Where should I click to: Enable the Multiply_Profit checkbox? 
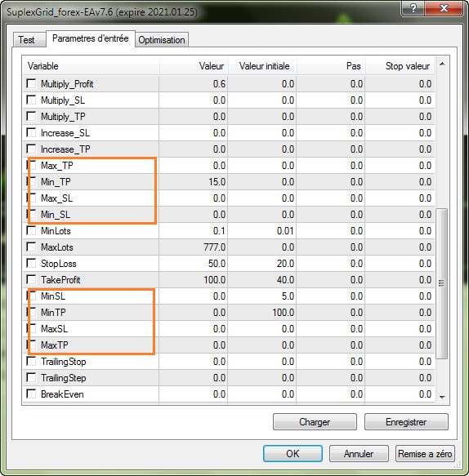point(31,83)
